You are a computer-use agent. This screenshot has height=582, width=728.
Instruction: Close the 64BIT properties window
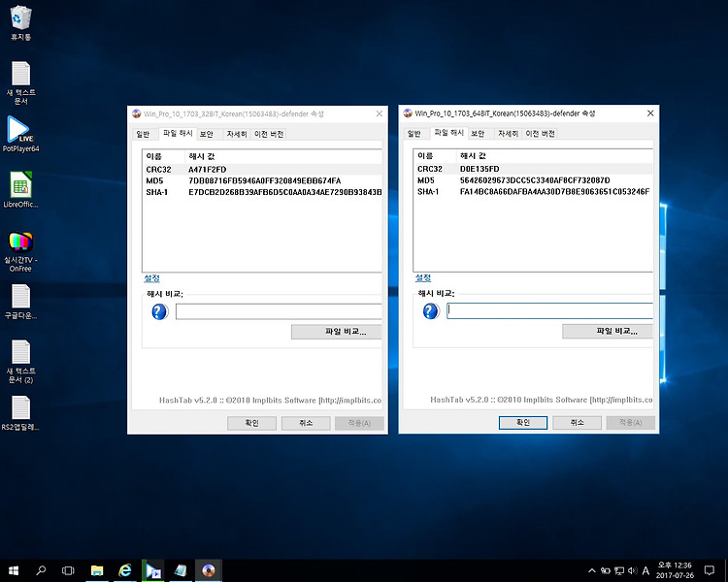tap(650, 113)
